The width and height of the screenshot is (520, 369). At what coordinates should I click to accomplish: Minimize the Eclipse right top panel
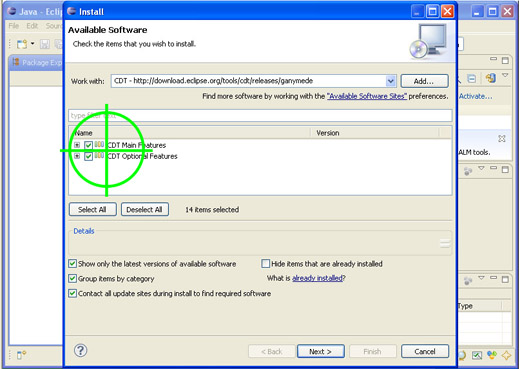point(493,59)
